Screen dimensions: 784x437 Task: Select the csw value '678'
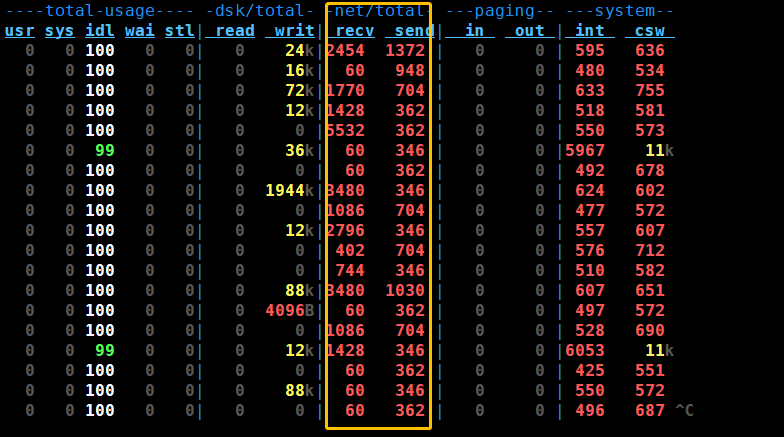[x=650, y=170]
